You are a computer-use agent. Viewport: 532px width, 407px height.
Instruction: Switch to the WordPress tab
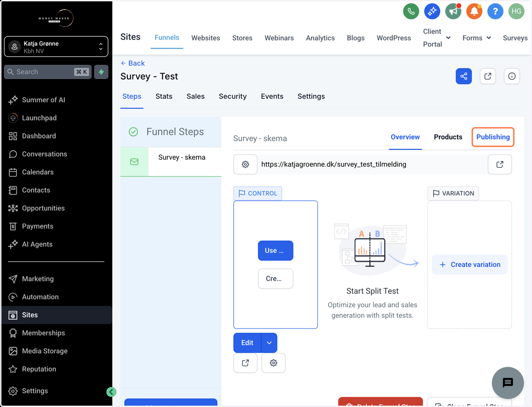click(394, 38)
